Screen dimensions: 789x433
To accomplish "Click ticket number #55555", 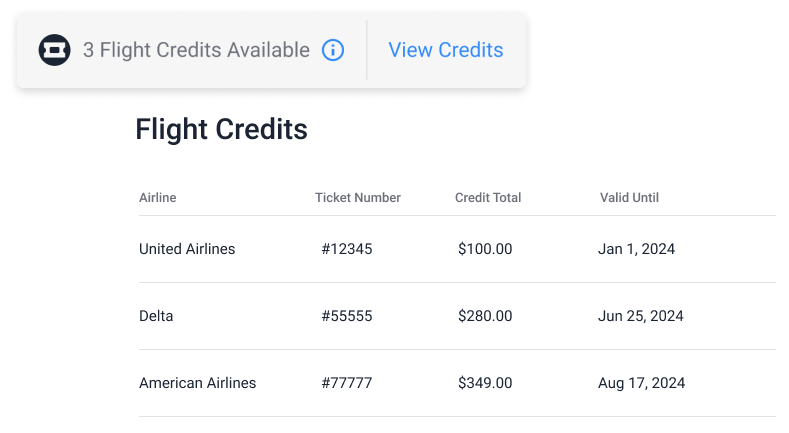I will (x=347, y=316).
